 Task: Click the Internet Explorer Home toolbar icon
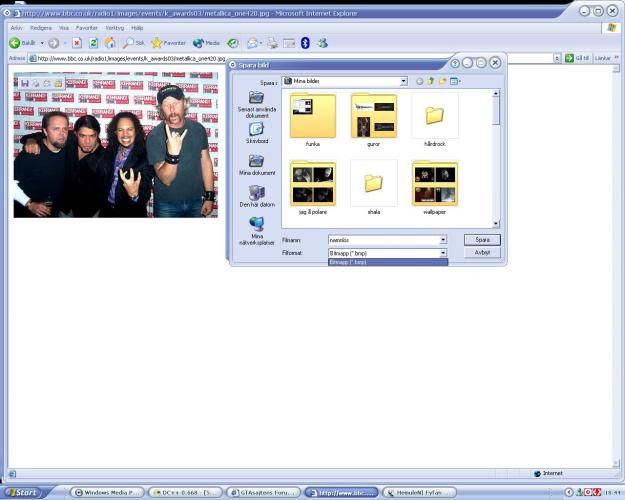click(x=110, y=43)
